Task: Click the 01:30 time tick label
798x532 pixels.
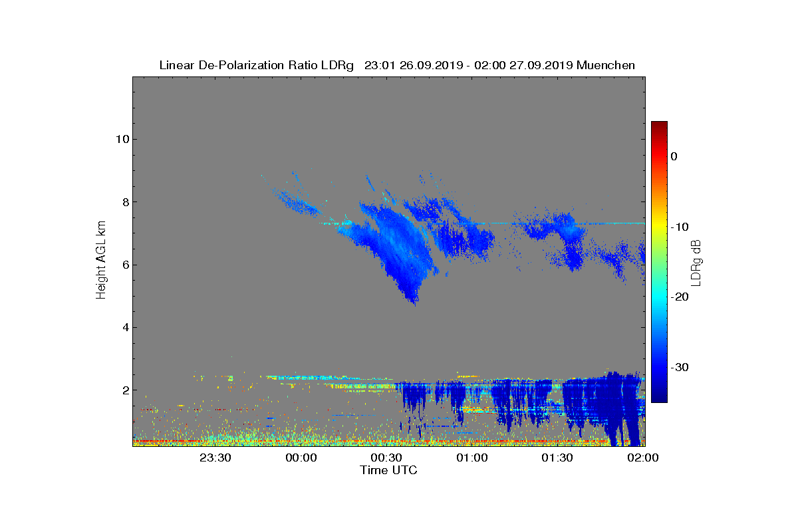Action: pos(558,458)
